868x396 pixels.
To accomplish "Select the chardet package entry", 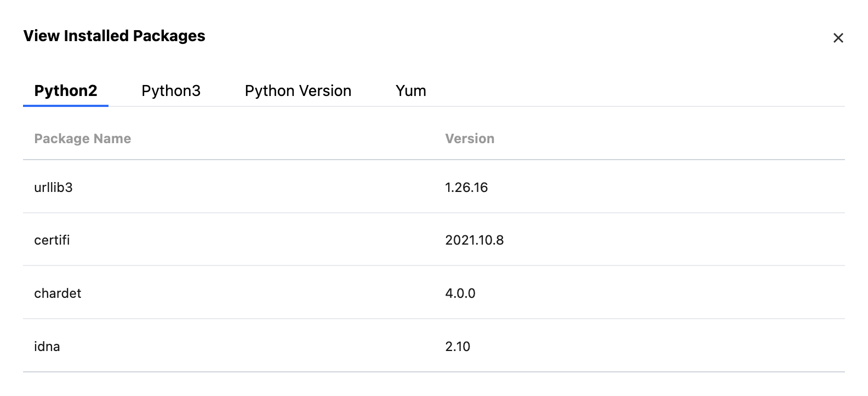I will pyautogui.click(x=58, y=293).
